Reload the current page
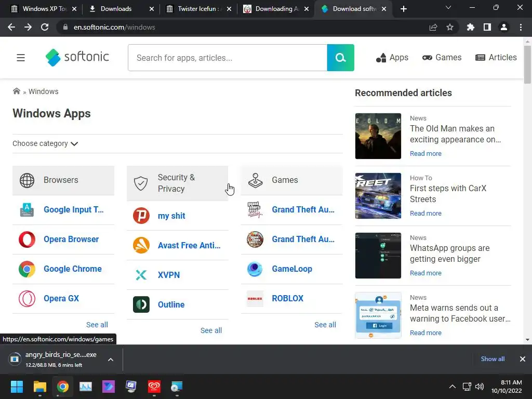Screen dimensions: 532x399 point(45,27)
